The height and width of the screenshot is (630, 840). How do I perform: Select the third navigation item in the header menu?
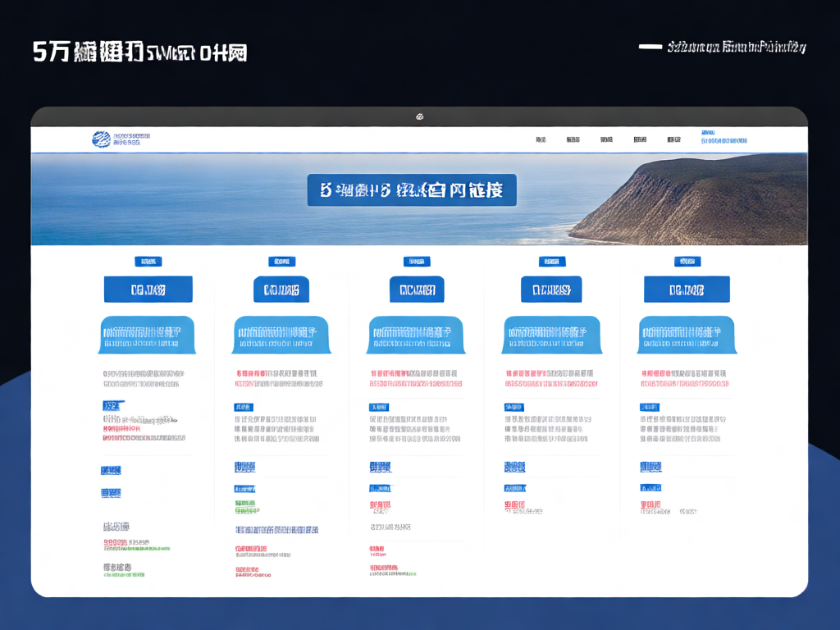pos(606,140)
